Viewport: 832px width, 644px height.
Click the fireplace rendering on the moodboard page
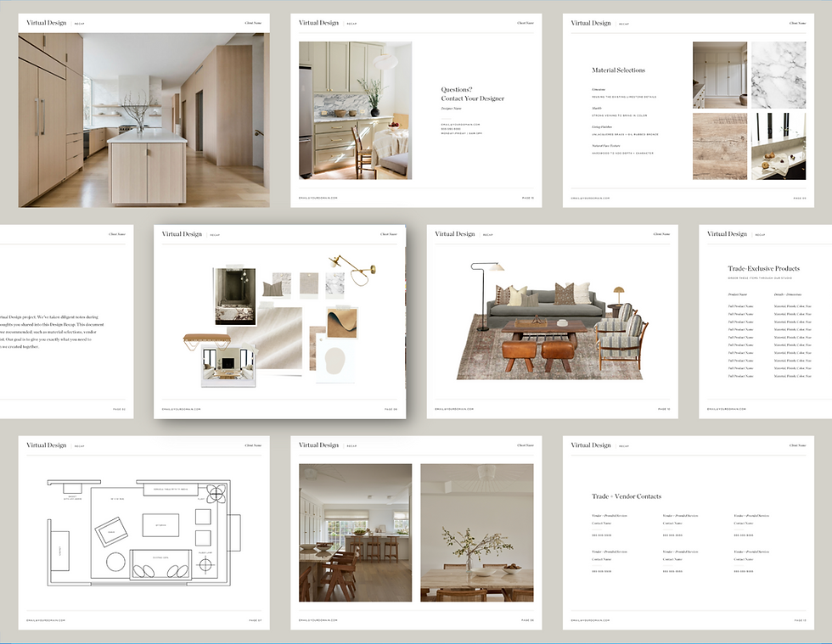(227, 365)
